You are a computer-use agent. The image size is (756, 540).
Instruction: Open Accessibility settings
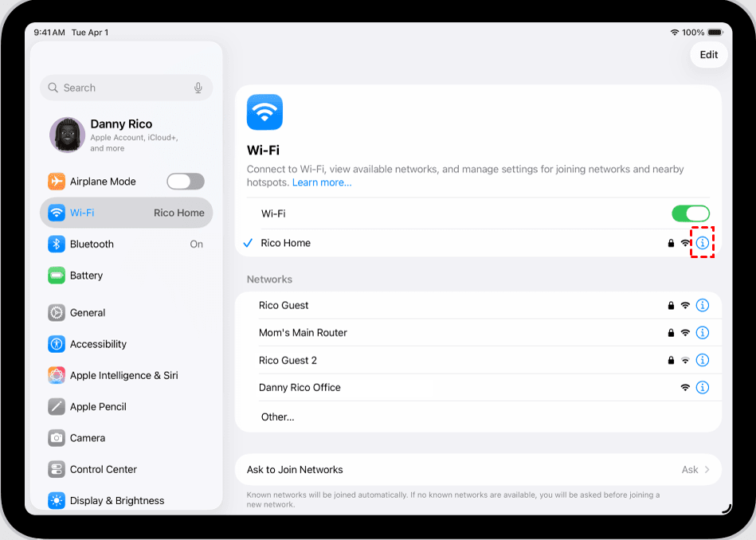[x=127, y=344]
